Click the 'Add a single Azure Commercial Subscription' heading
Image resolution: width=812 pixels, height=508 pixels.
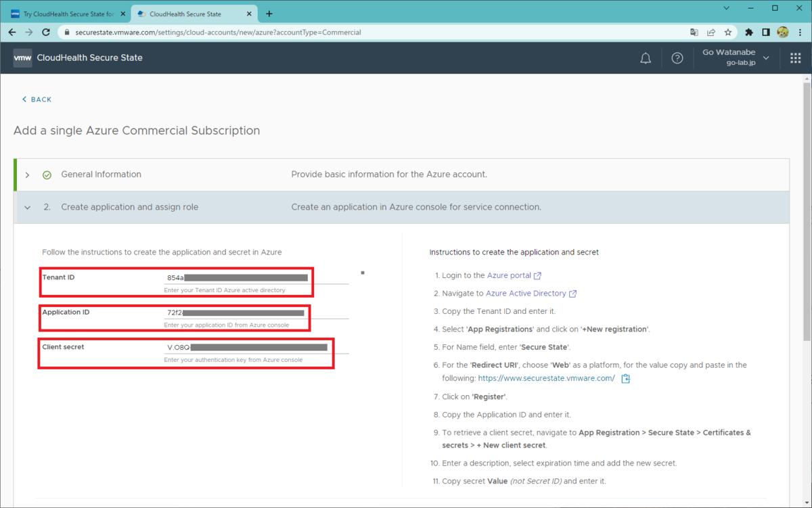pyautogui.click(x=137, y=131)
